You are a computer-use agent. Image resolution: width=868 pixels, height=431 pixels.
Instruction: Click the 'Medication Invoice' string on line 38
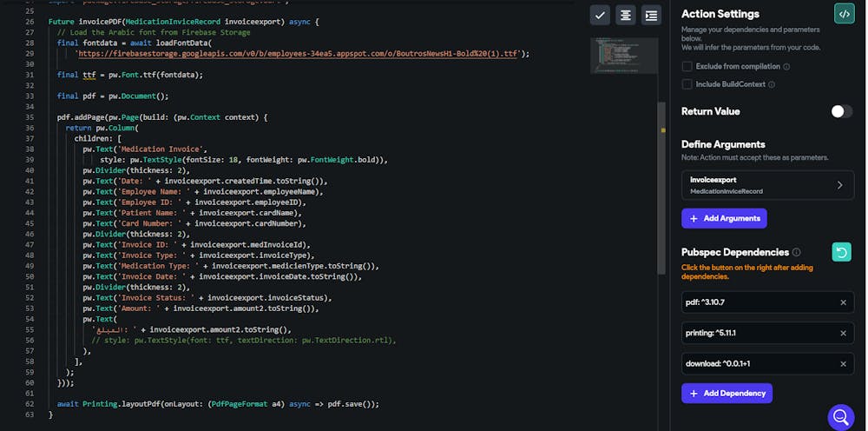pos(161,149)
